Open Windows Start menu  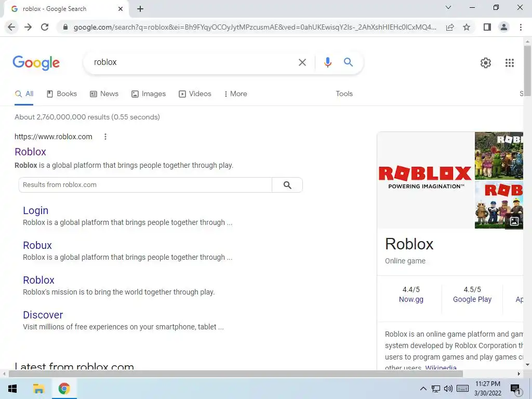coord(12,389)
